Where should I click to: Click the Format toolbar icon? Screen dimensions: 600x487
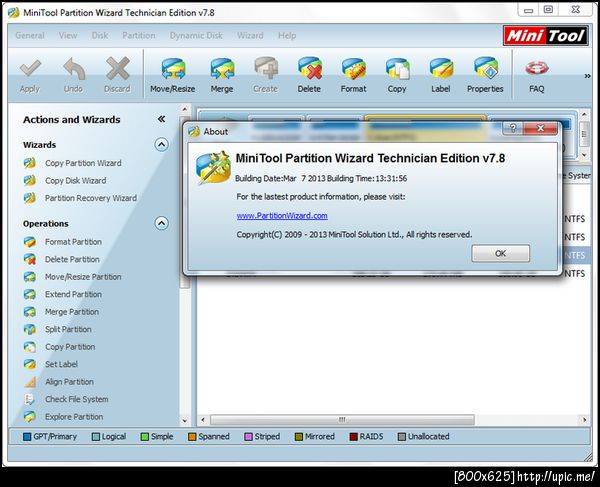[x=354, y=69]
